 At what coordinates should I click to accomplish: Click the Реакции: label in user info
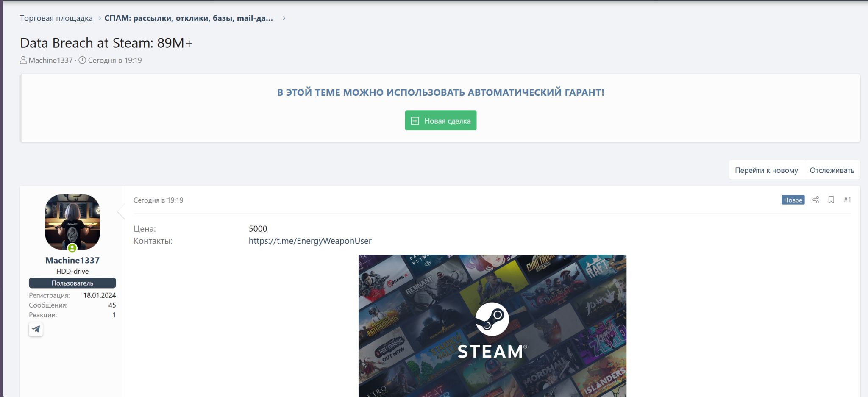(x=43, y=315)
